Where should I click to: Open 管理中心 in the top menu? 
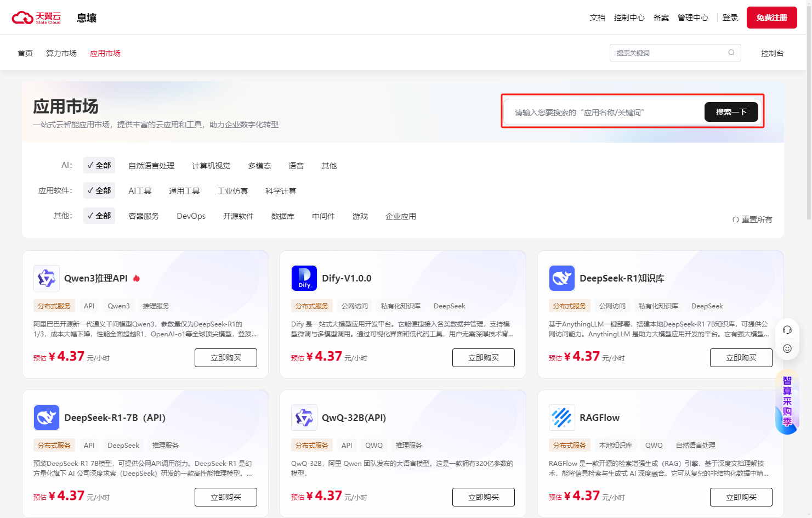pyautogui.click(x=693, y=18)
